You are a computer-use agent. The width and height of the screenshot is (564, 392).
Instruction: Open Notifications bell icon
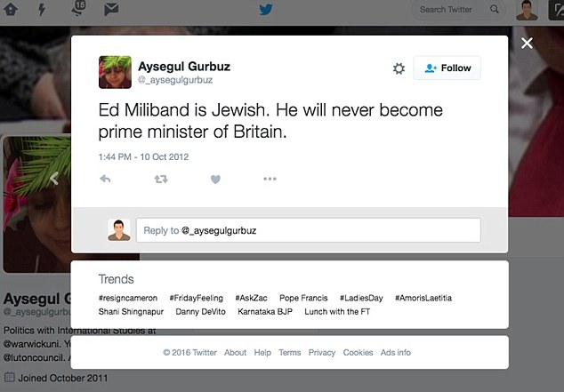[77, 10]
